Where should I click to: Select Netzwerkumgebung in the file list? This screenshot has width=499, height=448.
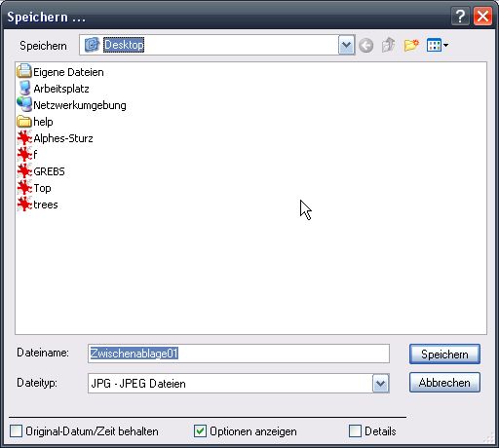71,105
